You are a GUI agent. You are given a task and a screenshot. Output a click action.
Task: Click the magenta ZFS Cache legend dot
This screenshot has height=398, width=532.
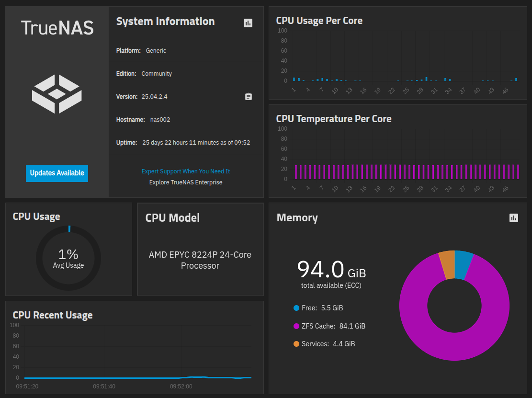296,326
